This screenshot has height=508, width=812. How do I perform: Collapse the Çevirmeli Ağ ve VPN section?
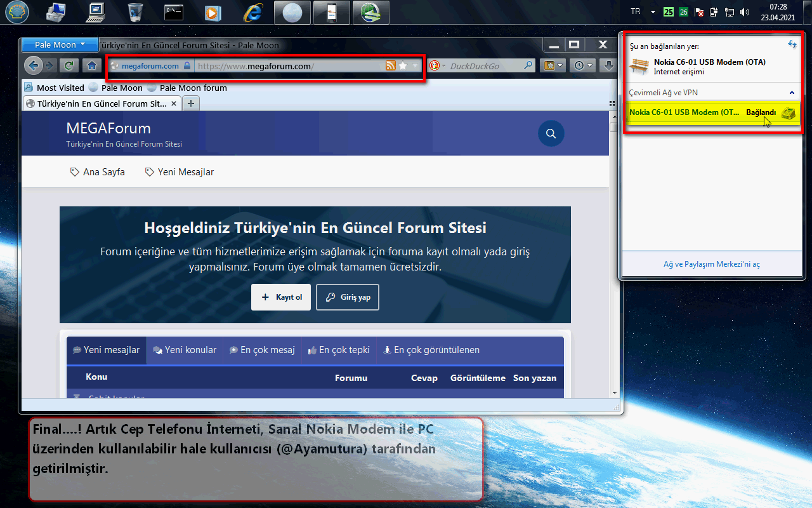point(792,93)
